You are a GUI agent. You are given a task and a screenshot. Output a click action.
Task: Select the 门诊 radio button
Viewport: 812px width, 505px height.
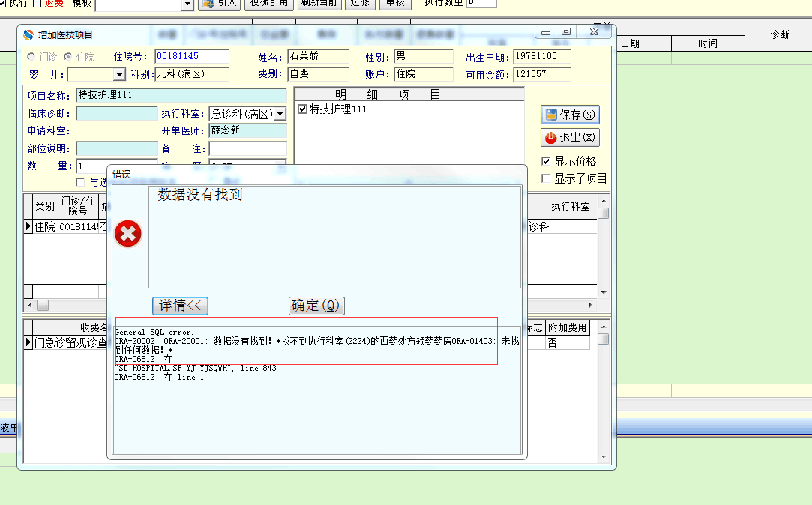(31, 56)
